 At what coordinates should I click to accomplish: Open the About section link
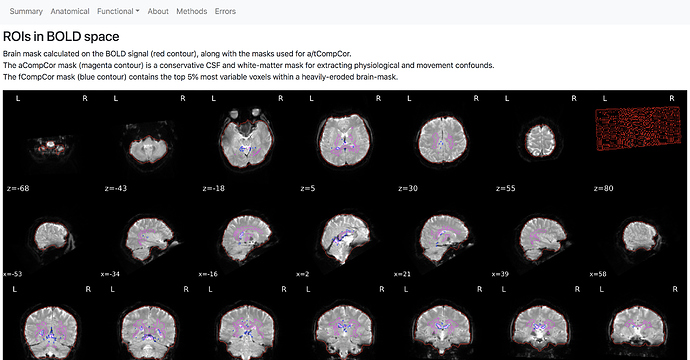[158, 11]
